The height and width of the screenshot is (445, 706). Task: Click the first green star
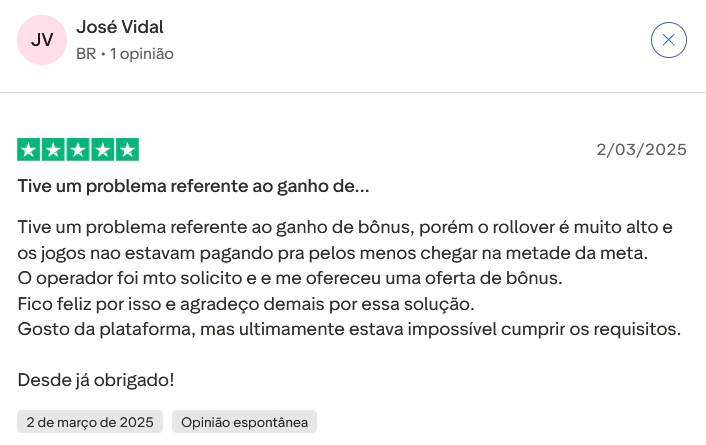click(28, 150)
